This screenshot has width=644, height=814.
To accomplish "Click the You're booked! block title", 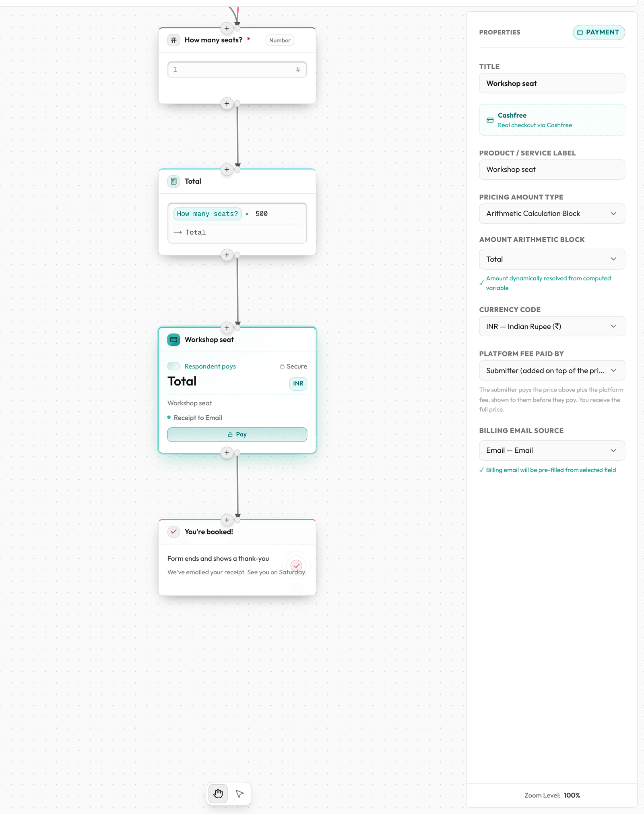I will point(209,532).
